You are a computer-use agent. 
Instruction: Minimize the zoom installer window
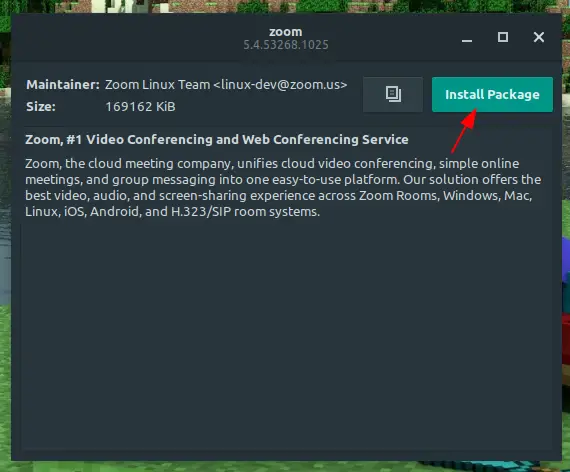[x=467, y=37]
